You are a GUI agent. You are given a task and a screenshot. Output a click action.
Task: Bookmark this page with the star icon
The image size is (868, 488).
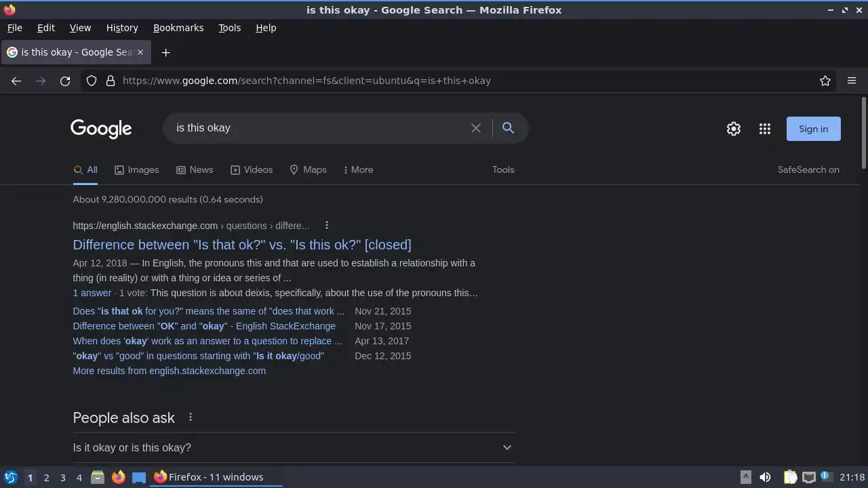click(825, 81)
